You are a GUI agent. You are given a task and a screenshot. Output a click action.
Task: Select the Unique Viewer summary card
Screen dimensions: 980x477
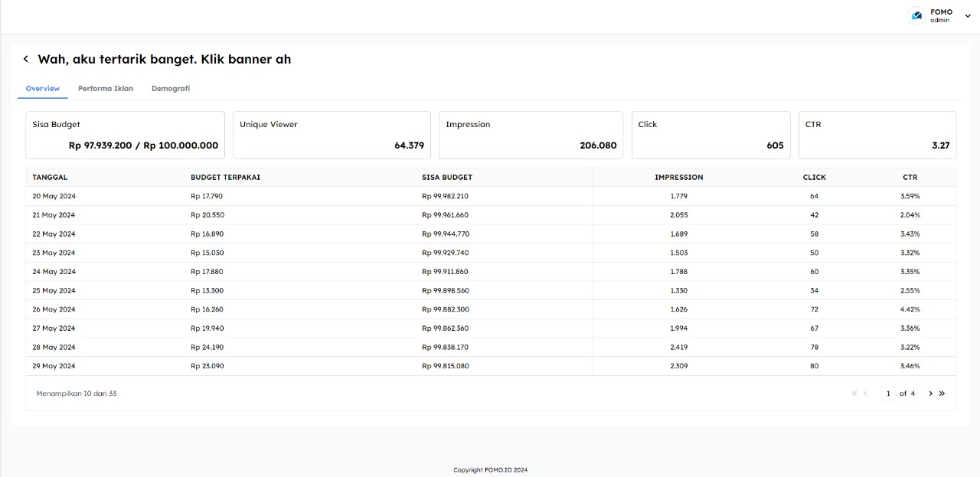(332, 136)
